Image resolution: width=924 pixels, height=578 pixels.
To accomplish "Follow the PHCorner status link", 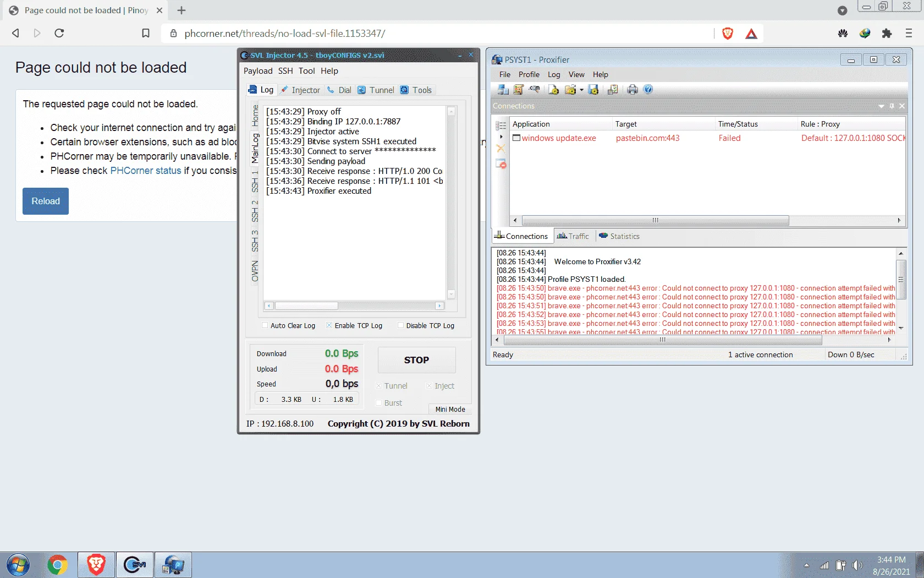I will 146,171.
